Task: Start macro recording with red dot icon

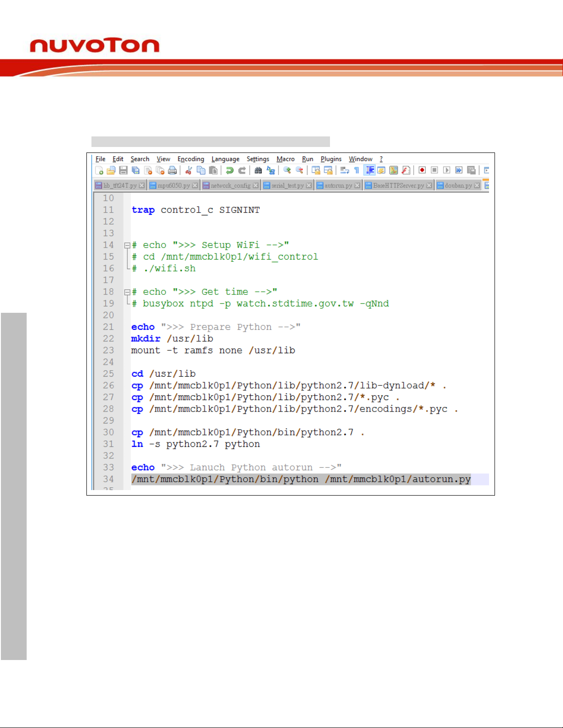Action: (422, 170)
